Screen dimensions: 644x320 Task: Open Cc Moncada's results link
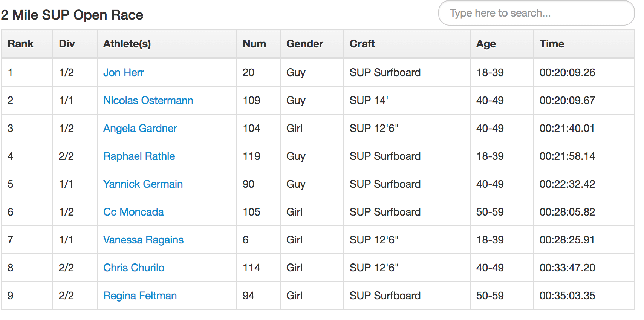pos(133,212)
